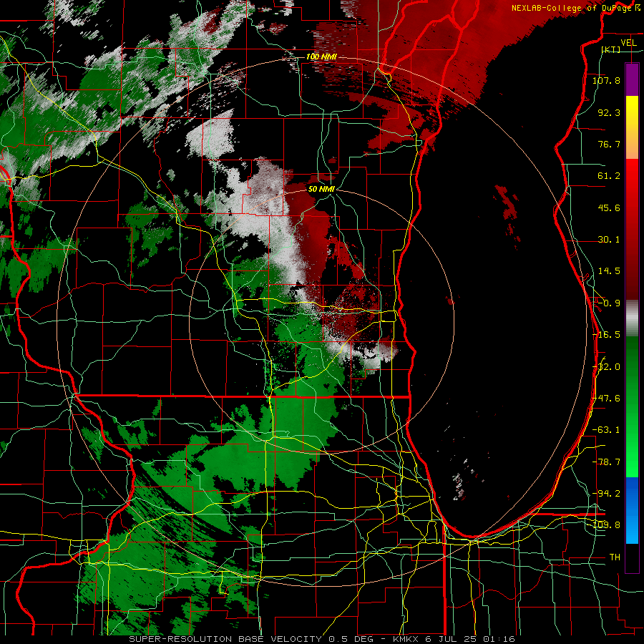The height and width of the screenshot is (644, 644).
Task: Select the -94.2 scale value
Action: point(607,494)
